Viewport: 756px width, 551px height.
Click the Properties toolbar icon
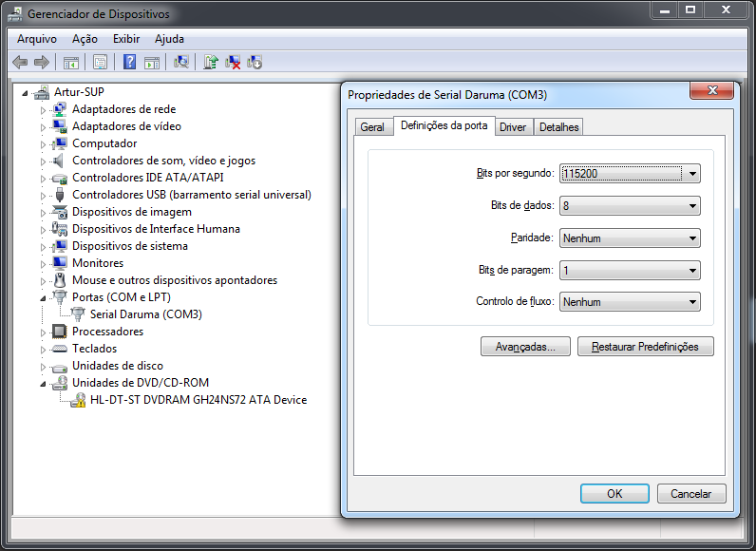click(100, 62)
